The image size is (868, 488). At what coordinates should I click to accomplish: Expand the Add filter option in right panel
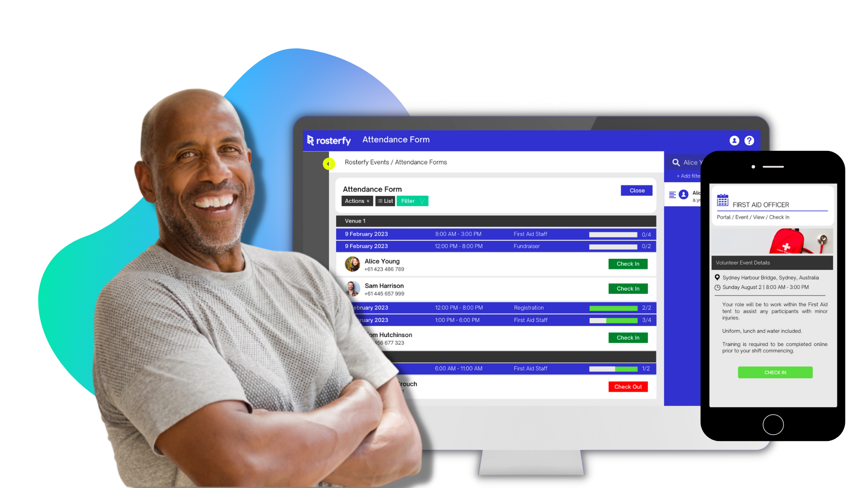coord(687,176)
